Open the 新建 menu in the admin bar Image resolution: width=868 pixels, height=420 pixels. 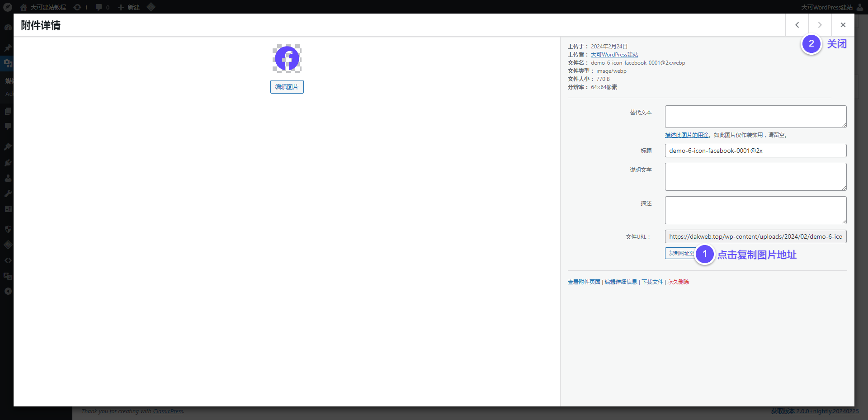coord(128,7)
